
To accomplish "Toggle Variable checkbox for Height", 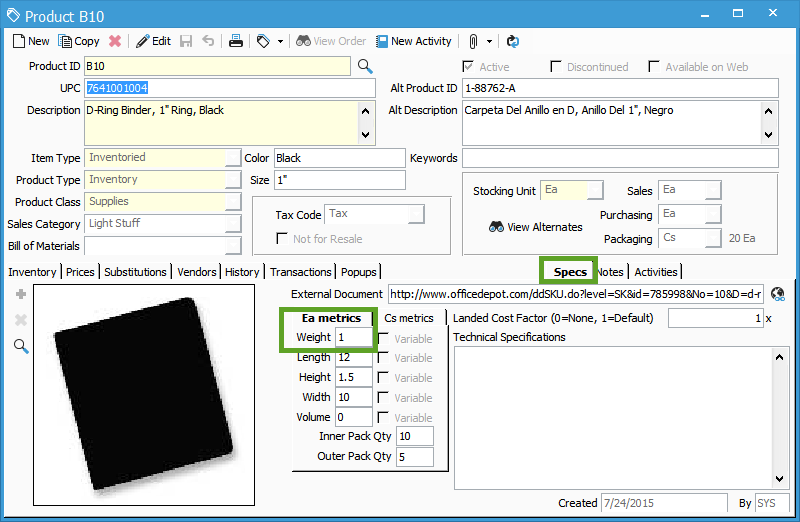I will [383, 378].
